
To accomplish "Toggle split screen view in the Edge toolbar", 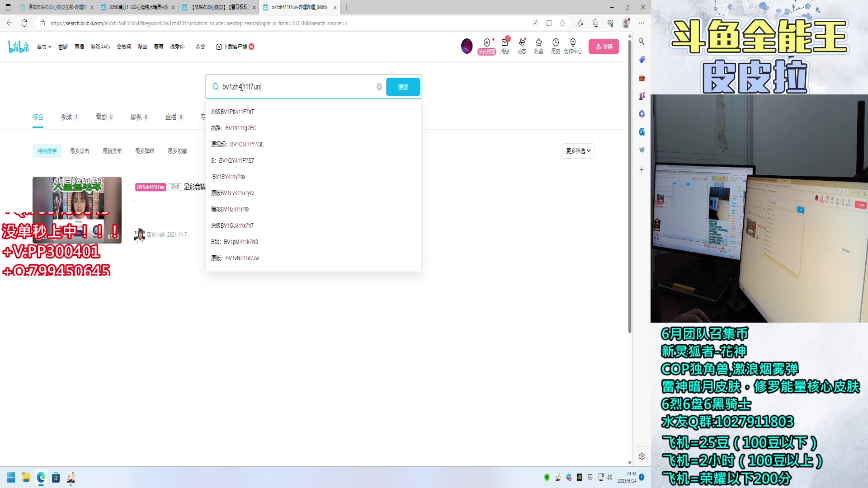I will click(x=549, y=23).
